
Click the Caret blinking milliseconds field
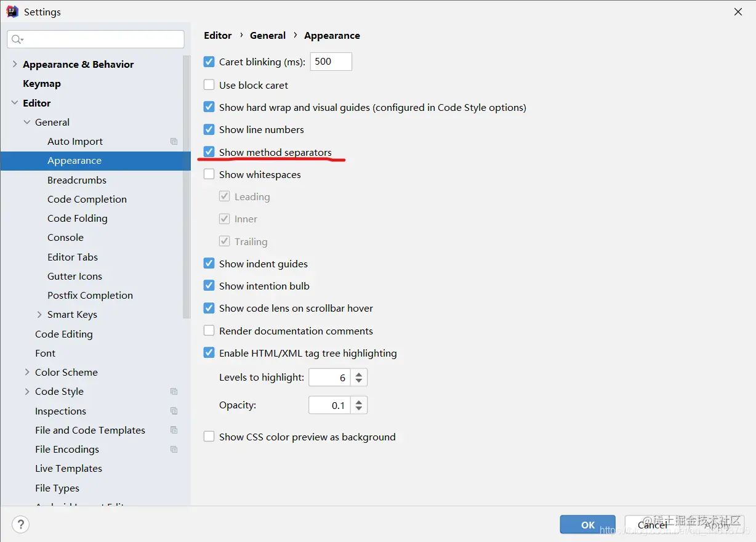pyautogui.click(x=331, y=62)
